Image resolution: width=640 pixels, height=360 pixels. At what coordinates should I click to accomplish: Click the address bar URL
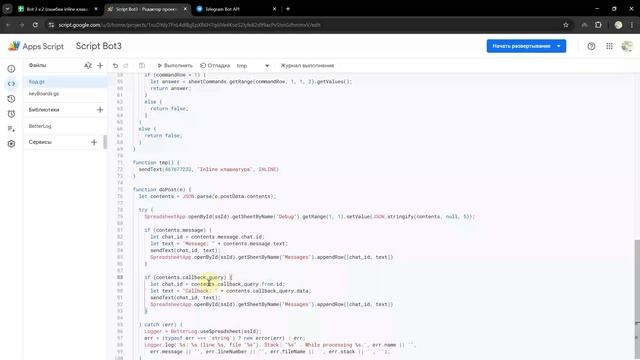point(189,25)
